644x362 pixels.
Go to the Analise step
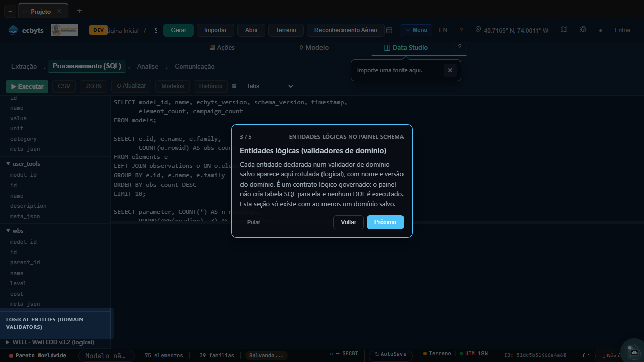pyautogui.click(x=148, y=67)
